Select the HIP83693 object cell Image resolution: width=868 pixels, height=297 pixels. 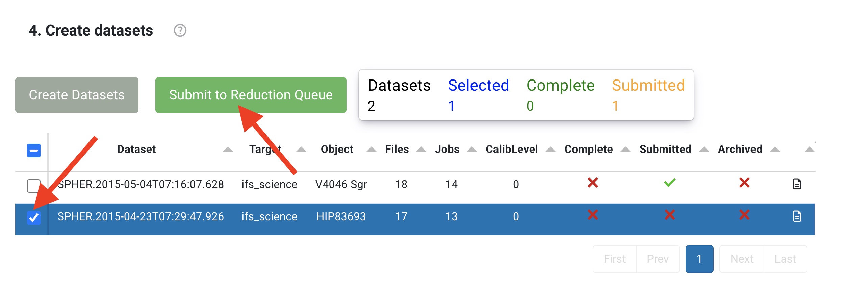[341, 216]
